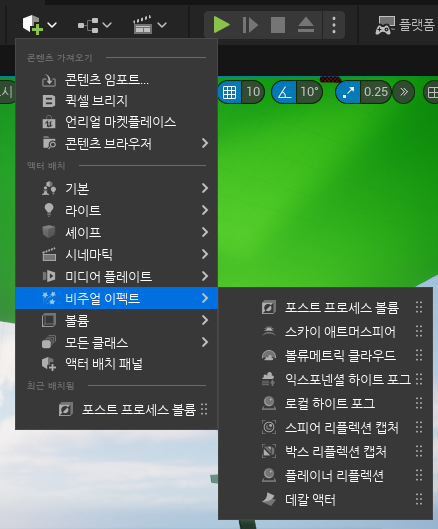Click the skip frame play-advance button
The image size is (438, 529).
coord(250,25)
